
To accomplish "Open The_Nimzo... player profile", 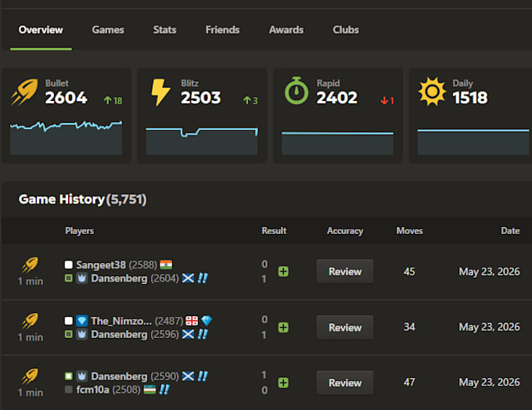I will 121,321.
